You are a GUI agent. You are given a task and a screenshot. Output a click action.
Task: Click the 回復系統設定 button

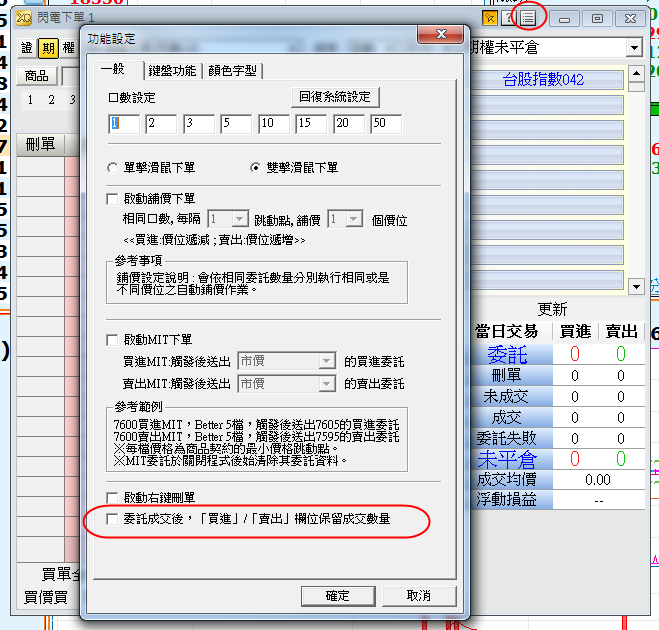point(335,97)
